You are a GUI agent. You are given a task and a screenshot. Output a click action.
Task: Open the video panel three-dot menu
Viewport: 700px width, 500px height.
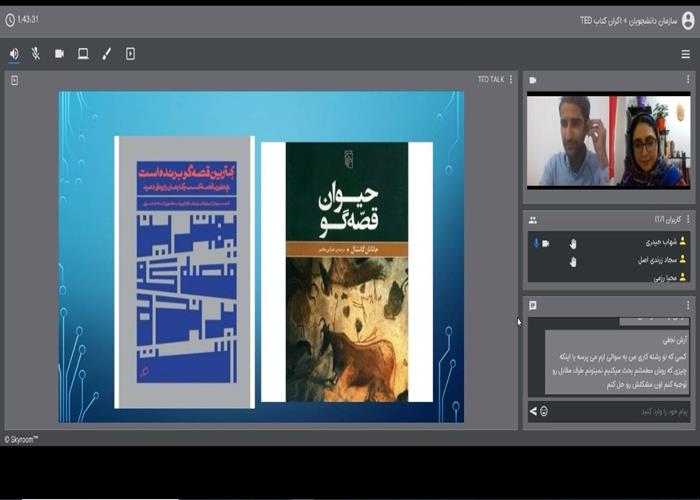coord(688,80)
